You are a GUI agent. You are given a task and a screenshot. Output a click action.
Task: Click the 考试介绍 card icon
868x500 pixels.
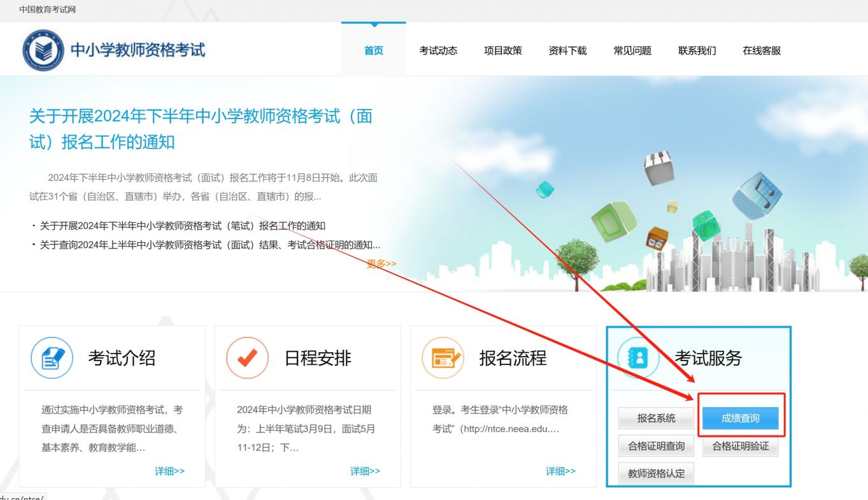[x=52, y=358]
